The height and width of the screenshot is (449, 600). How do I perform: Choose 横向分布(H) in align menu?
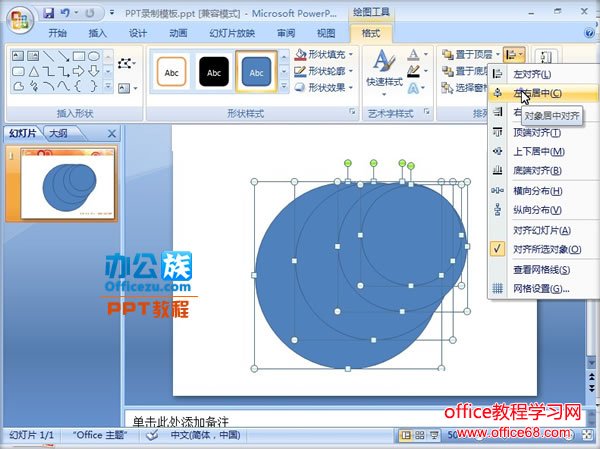click(543, 191)
